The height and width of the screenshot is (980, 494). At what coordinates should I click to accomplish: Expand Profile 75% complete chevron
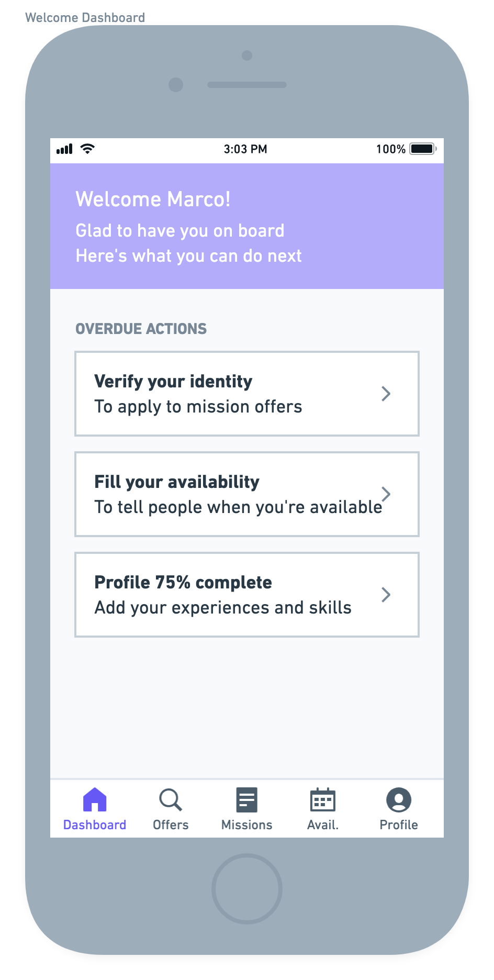coord(386,595)
